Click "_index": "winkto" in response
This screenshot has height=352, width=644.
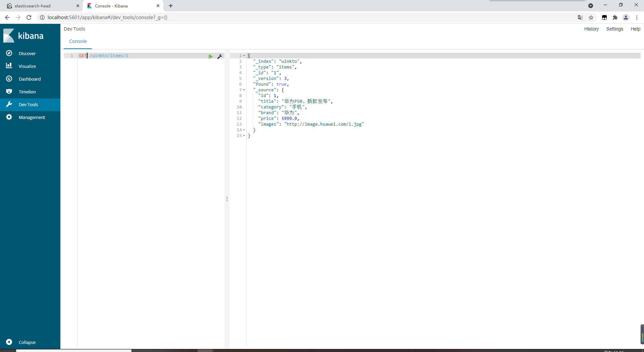pos(277,61)
